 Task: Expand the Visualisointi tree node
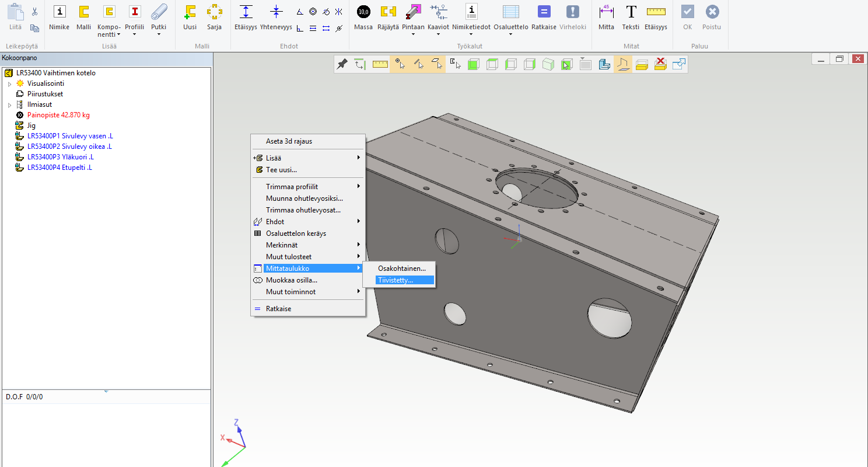click(9, 84)
